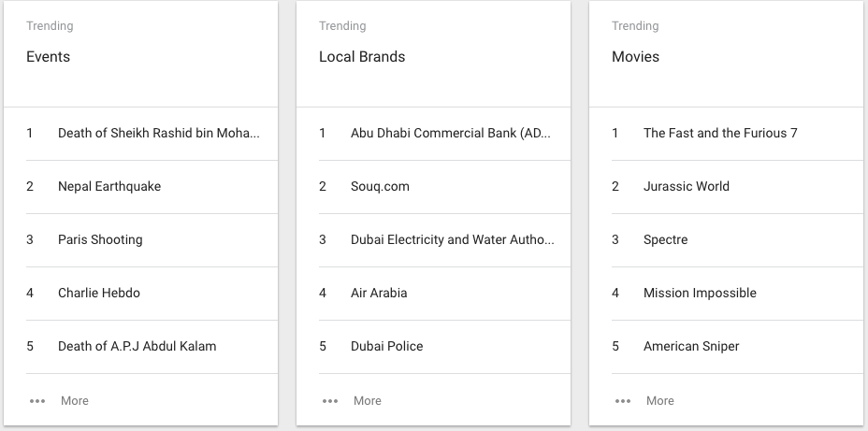Click the ellipsis icon under Events
The width and height of the screenshot is (868, 431).
[37, 401]
